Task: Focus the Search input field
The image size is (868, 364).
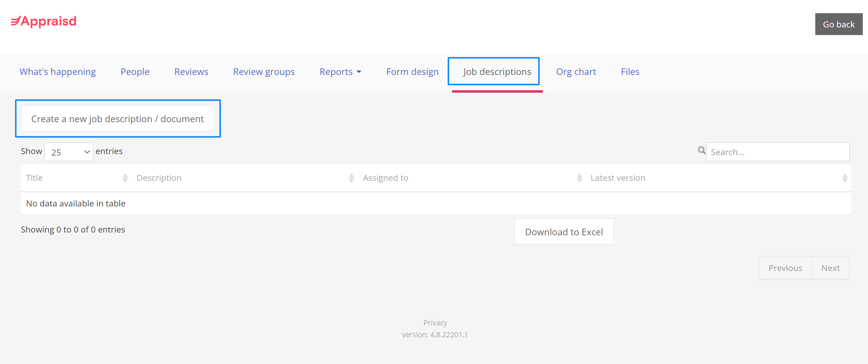Action: click(x=778, y=152)
